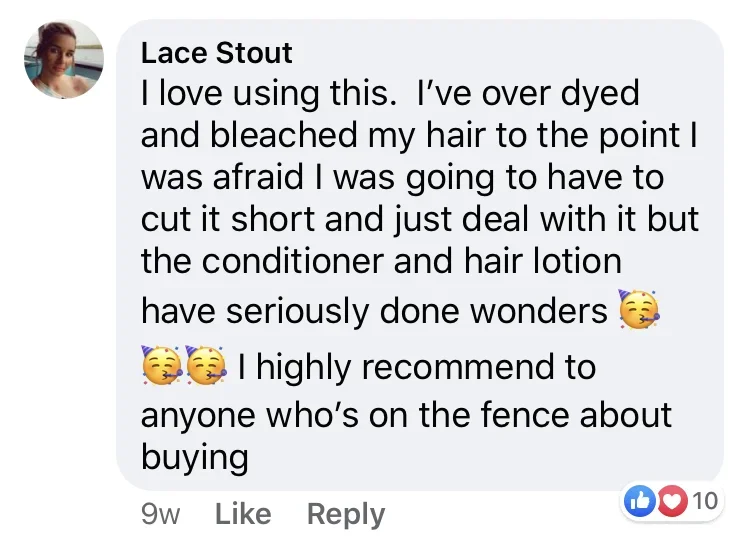The height and width of the screenshot is (547, 750).
Task: Click the word 'buying' ending the comment
Action: (194, 458)
